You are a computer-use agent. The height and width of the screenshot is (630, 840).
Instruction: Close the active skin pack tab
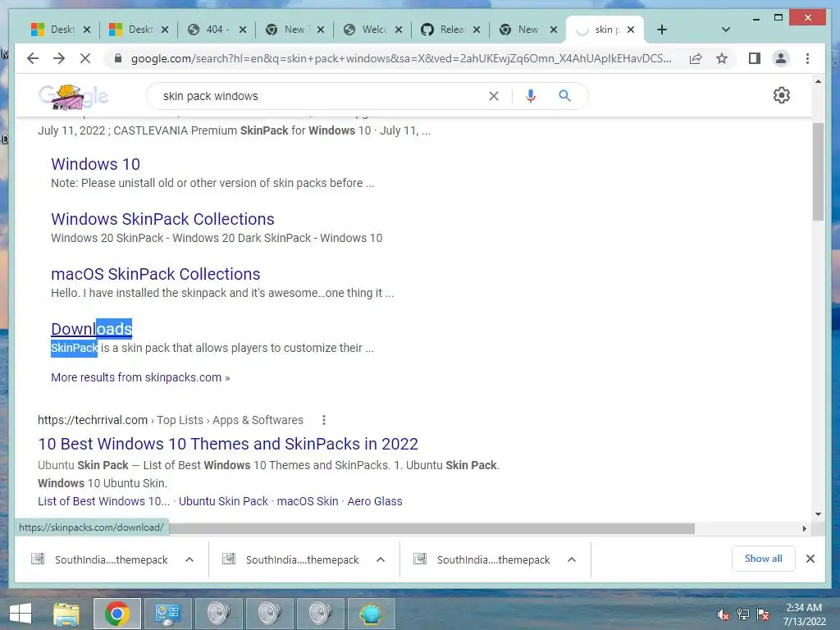[631, 30]
